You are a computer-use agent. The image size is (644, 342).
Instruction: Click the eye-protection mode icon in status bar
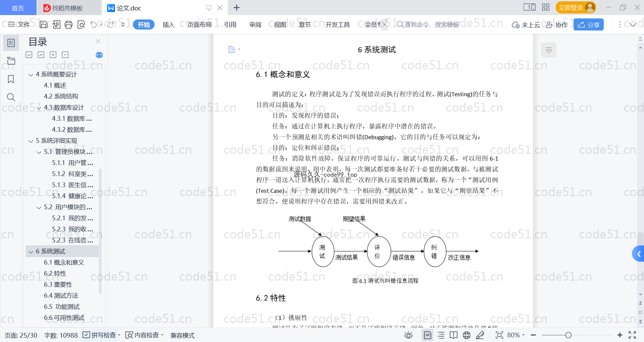tap(408, 335)
